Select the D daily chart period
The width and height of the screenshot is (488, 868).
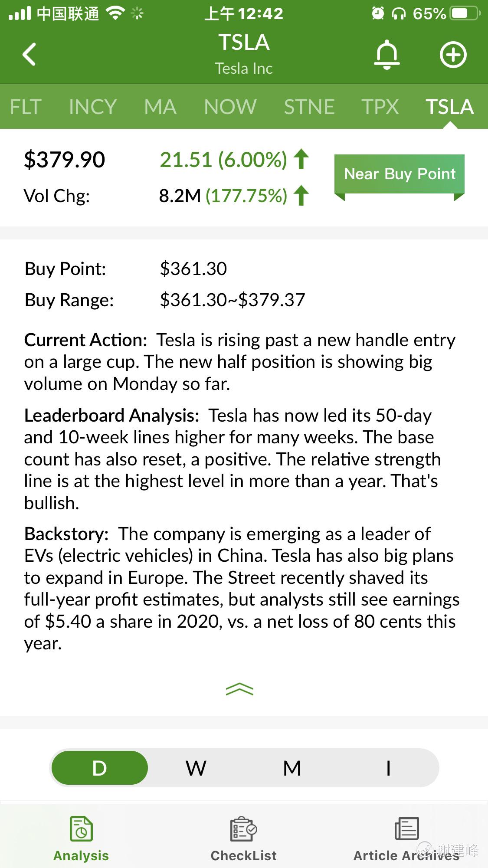[x=100, y=768]
